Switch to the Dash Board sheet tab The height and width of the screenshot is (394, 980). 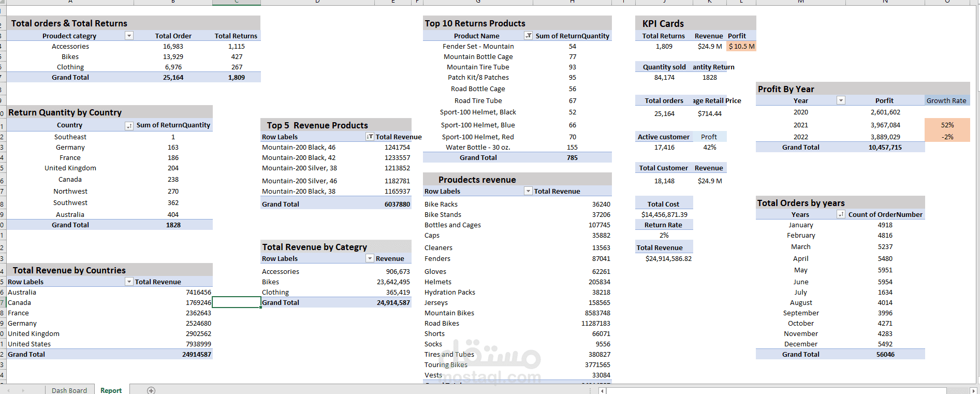click(x=69, y=390)
